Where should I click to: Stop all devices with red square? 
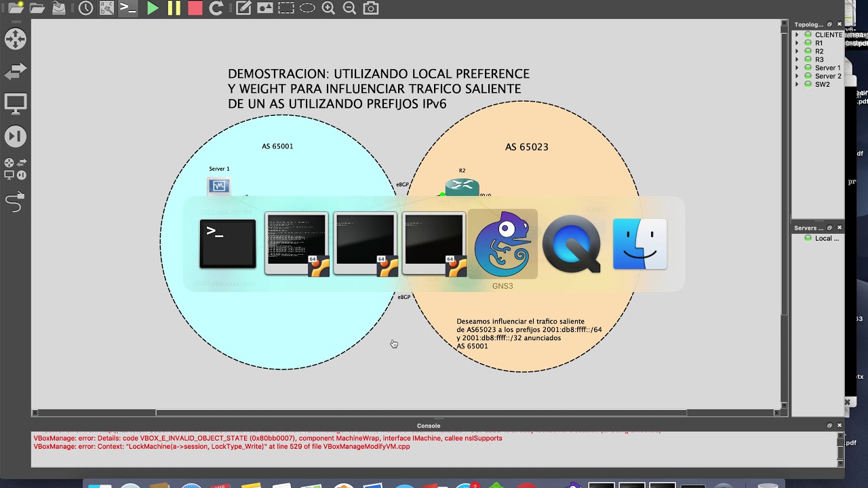click(195, 8)
